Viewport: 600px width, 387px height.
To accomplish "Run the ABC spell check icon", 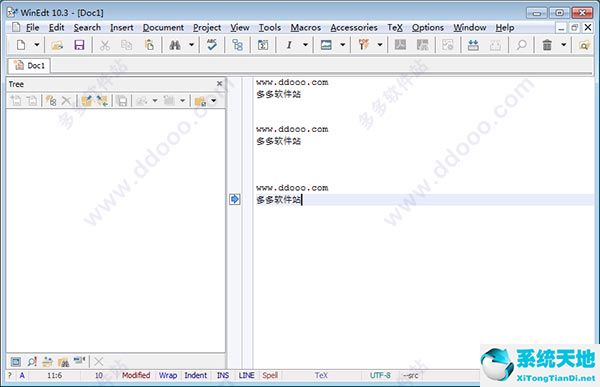I will coord(212,45).
